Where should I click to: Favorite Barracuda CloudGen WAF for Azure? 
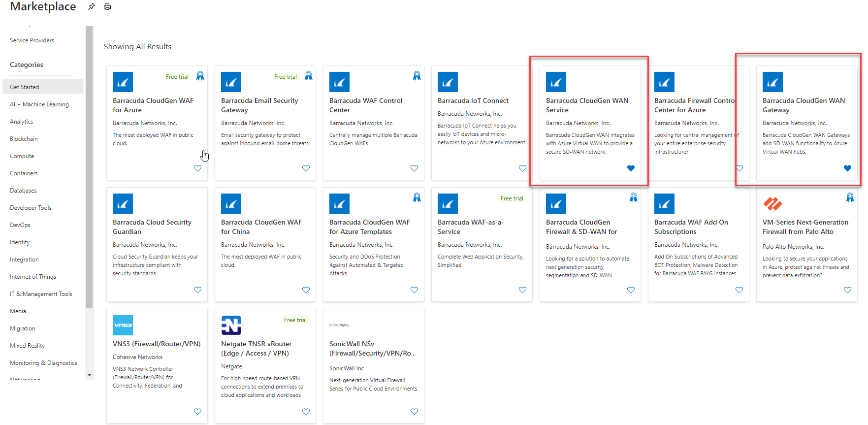click(197, 168)
